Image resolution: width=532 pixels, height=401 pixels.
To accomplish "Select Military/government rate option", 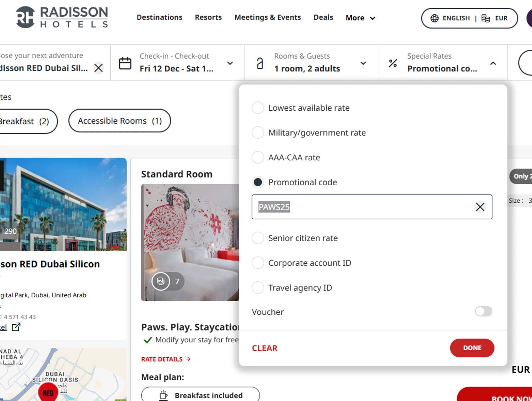I will pos(258,132).
